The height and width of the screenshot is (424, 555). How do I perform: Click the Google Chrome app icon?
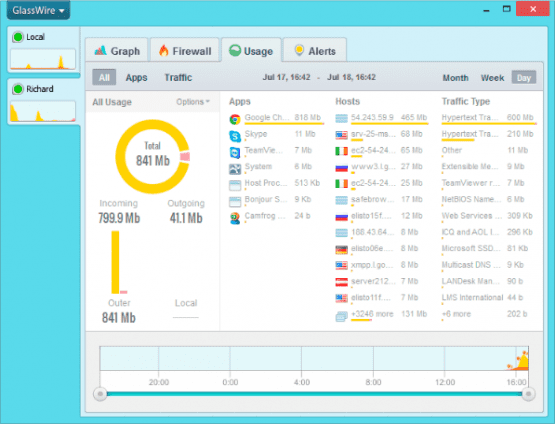[x=235, y=119]
